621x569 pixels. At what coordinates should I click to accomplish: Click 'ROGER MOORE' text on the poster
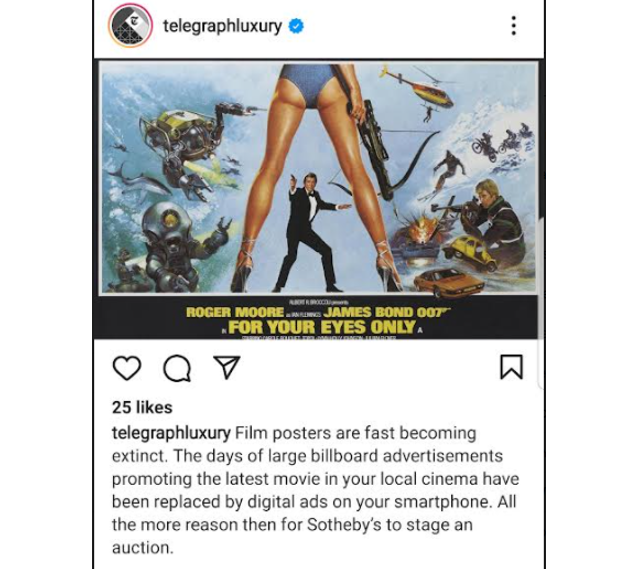click(235, 312)
